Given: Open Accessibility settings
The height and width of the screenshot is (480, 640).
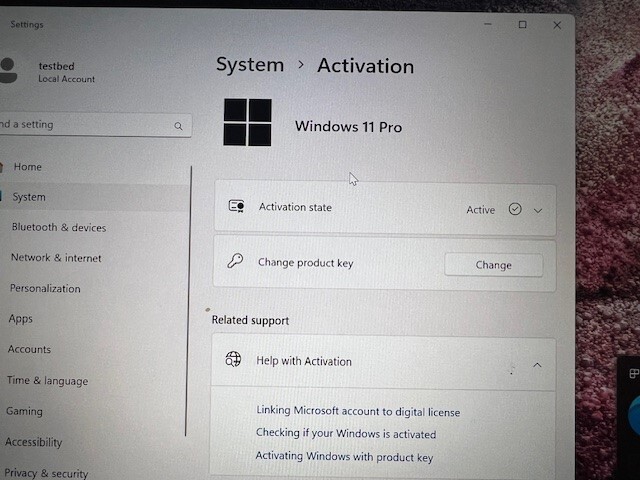Looking at the screenshot, I should pyautogui.click(x=33, y=442).
